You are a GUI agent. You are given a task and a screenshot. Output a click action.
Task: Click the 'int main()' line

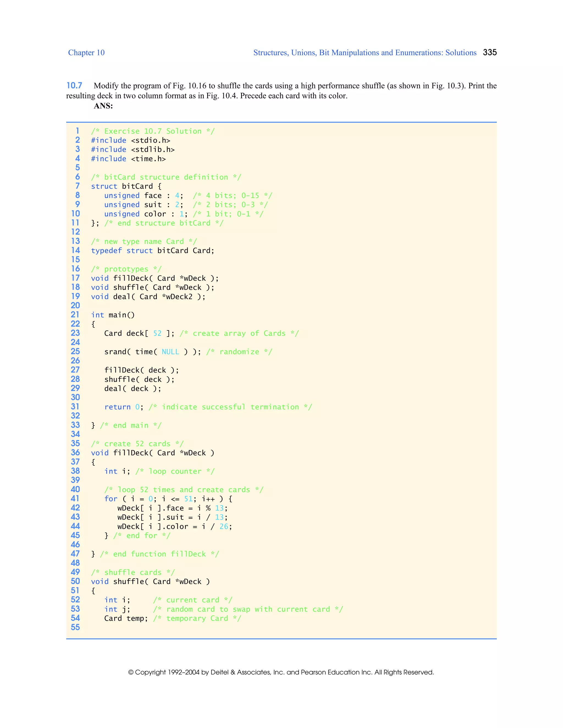[x=113, y=315]
